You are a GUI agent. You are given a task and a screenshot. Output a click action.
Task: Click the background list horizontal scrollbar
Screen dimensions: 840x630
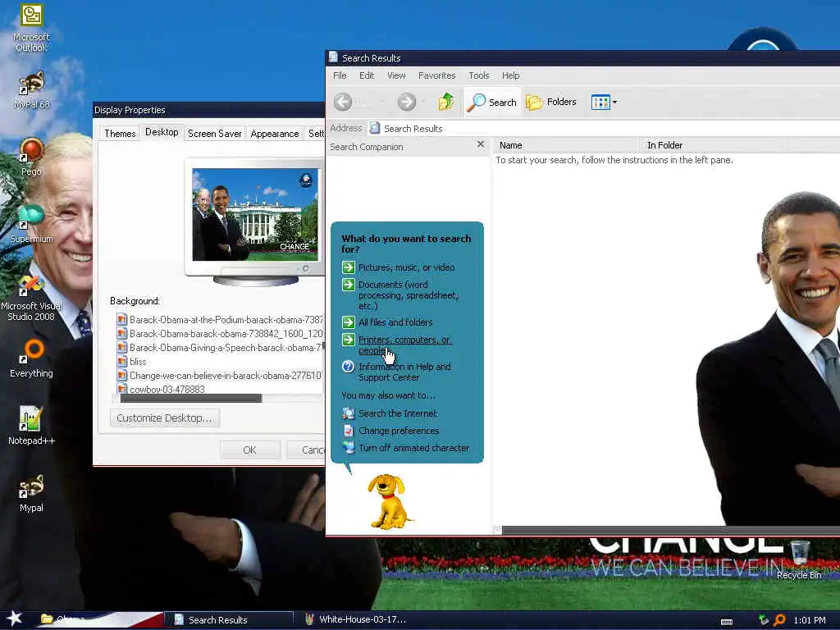[190, 399]
